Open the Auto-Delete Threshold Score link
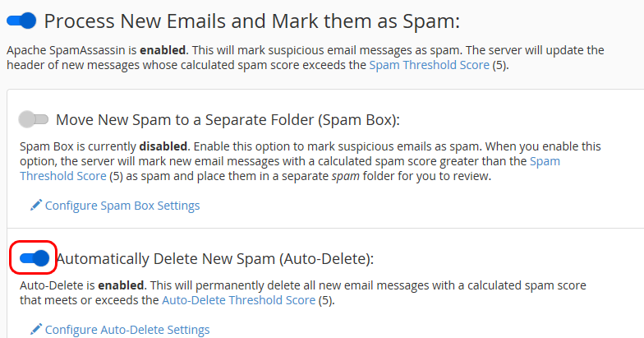The image size is (644, 338). pos(238,300)
